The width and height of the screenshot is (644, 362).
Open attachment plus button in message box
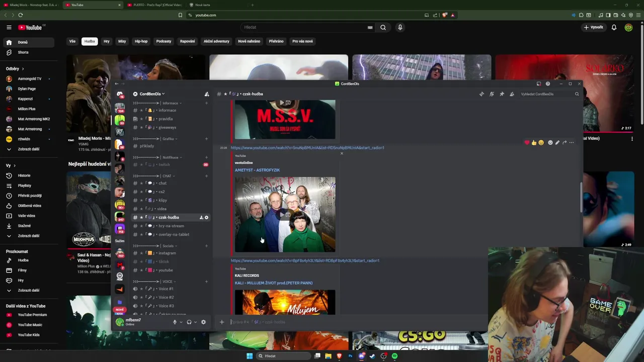221,322
